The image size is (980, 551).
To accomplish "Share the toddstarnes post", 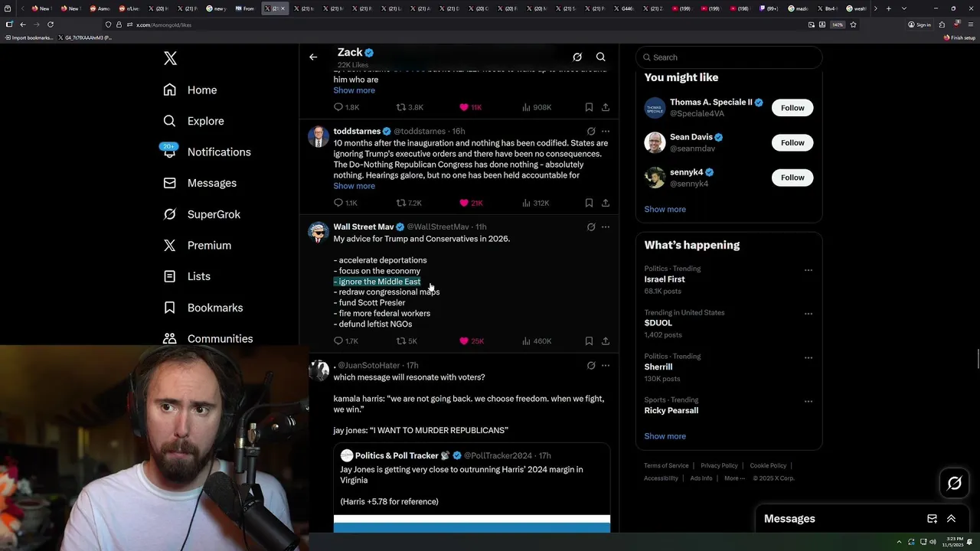I will coord(606,203).
